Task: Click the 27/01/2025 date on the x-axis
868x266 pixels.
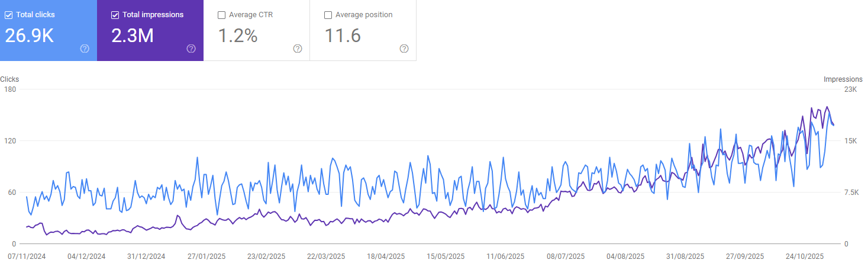Action: click(206, 257)
